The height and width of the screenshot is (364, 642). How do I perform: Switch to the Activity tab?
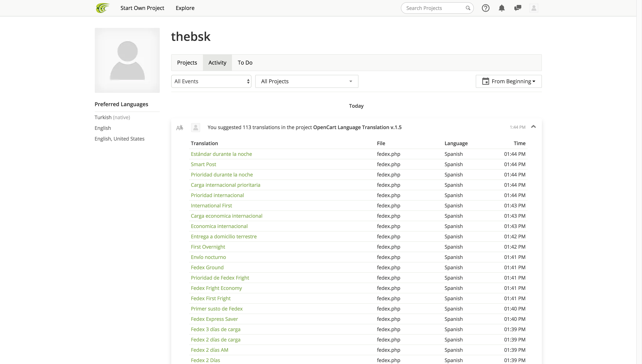[217, 62]
